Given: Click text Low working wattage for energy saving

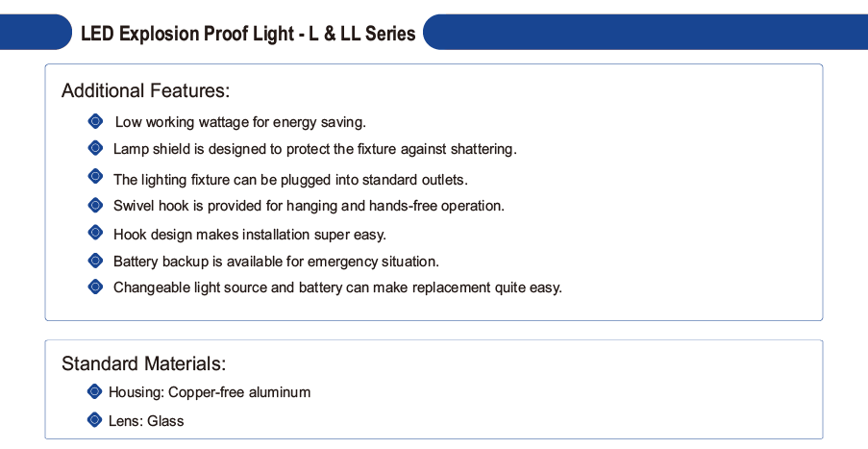Looking at the screenshot, I should coord(240,122).
